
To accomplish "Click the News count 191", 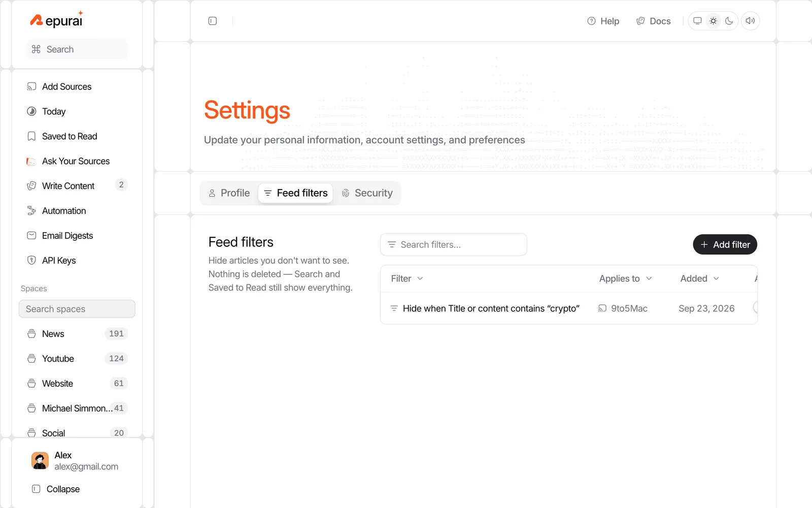I will click(116, 334).
